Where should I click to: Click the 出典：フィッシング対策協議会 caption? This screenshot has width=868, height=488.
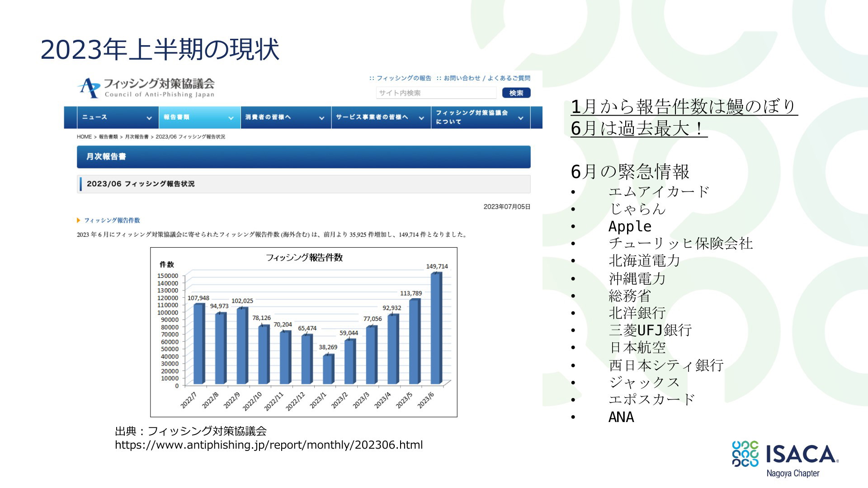pos(191,431)
